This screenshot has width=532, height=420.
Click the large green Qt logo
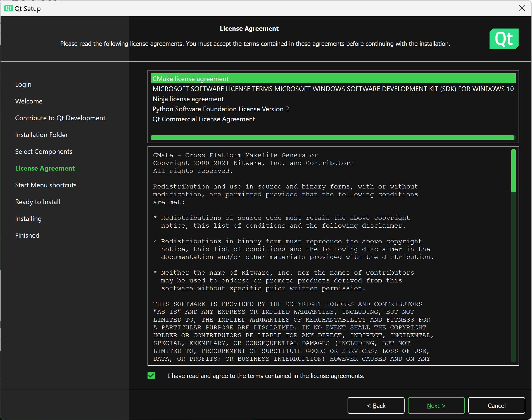point(504,39)
